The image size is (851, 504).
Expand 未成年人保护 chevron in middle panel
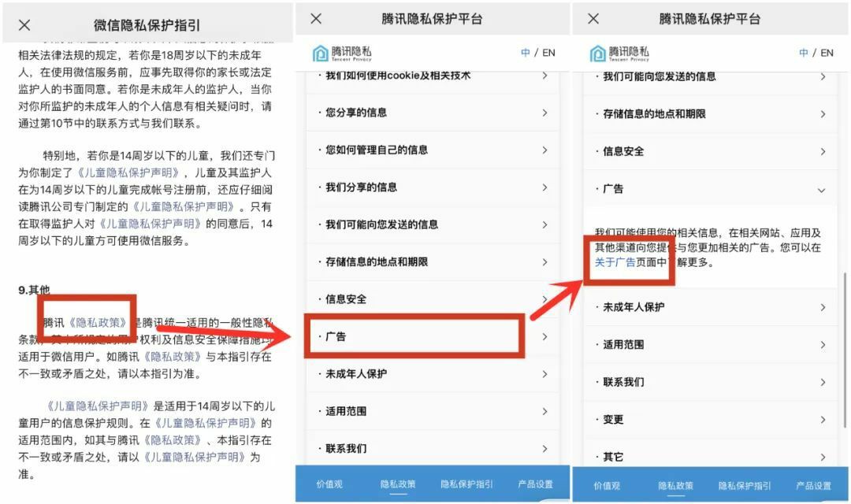[x=544, y=374]
